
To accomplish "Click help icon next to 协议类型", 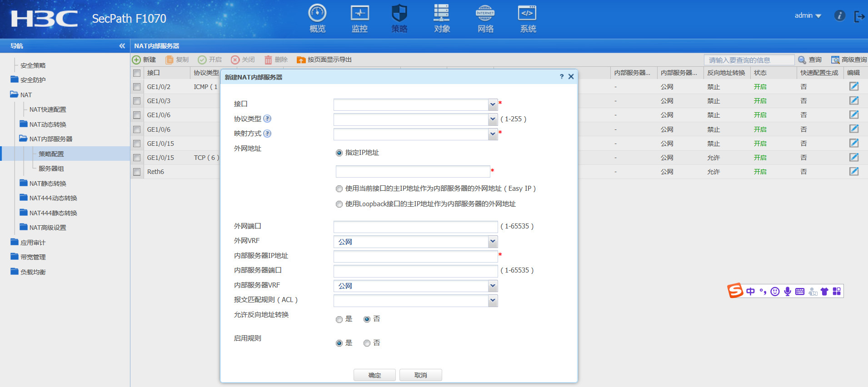I will click(267, 119).
